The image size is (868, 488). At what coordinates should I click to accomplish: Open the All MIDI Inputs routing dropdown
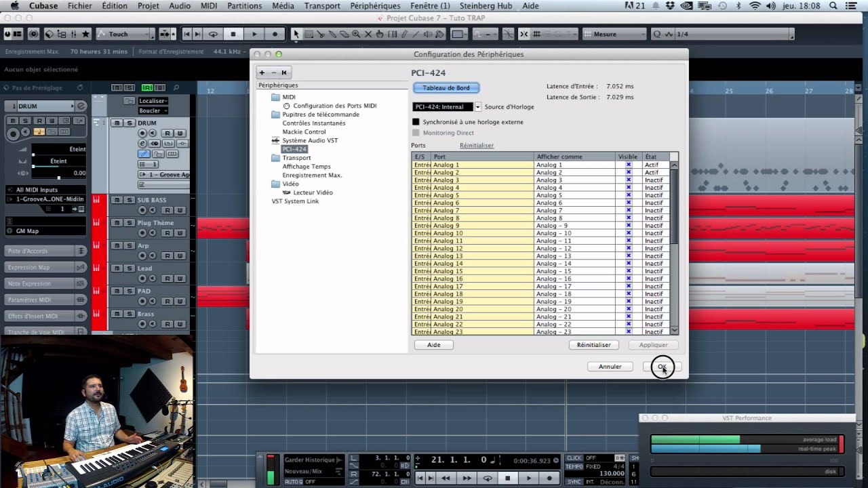[x=45, y=190]
